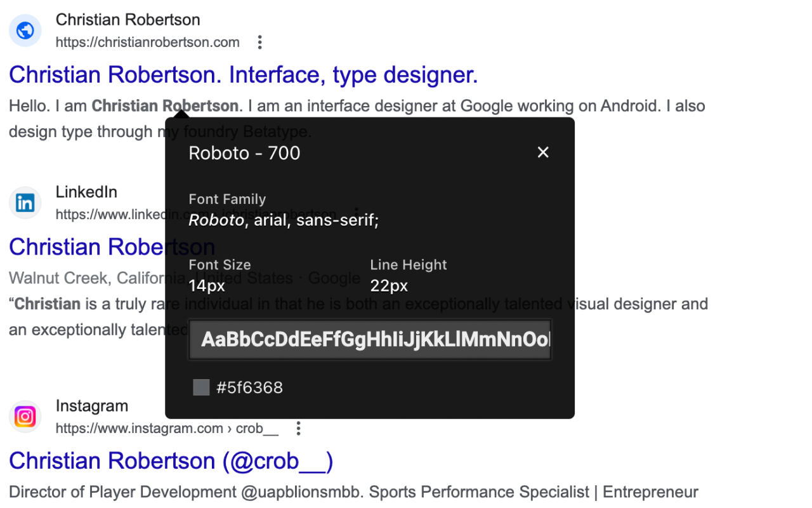812x508 pixels.
Task: Click the bold 'Christian' in the LinkedIn quote
Action: pos(48,304)
